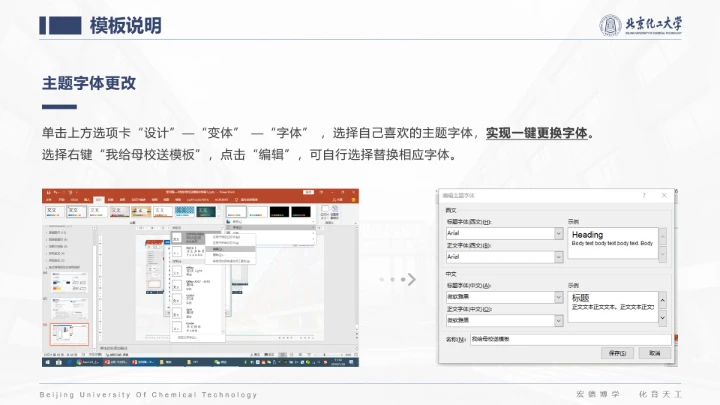The height and width of the screenshot is (405, 720).
Task: Adjust the zoom slider in PowerPoint status bar
Action: 325,354
